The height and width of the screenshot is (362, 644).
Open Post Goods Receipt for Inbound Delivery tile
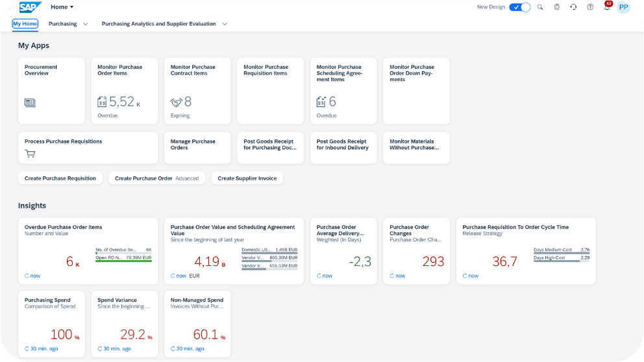[343, 148]
